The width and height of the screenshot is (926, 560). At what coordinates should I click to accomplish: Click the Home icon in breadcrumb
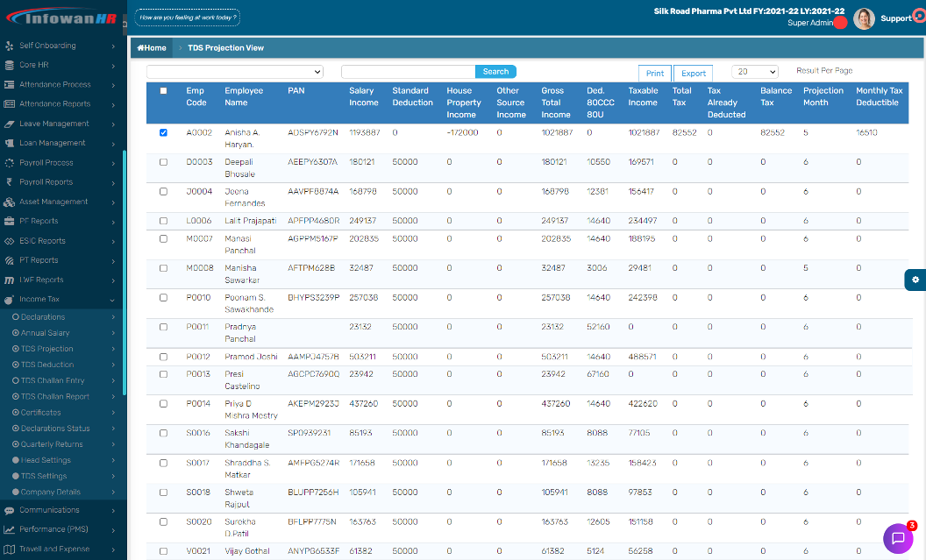coord(140,48)
